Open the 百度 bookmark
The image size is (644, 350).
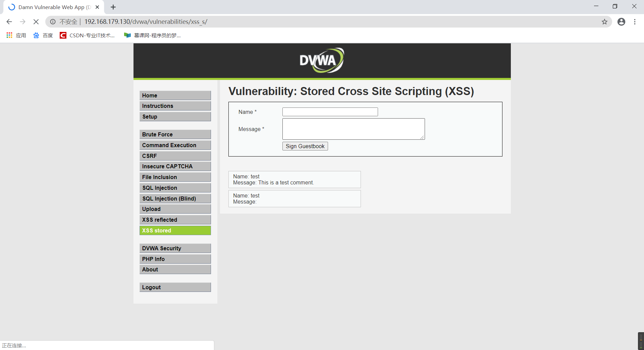pyautogui.click(x=43, y=35)
